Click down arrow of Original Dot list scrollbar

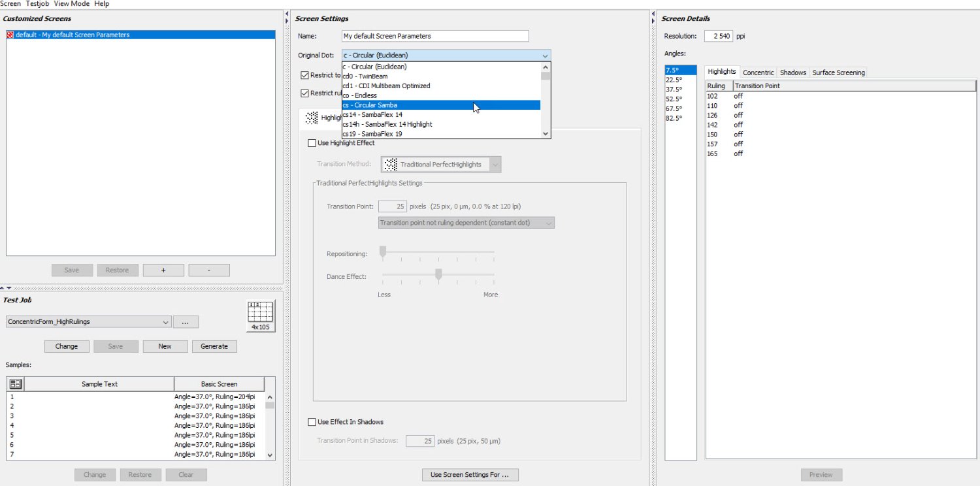pos(546,134)
